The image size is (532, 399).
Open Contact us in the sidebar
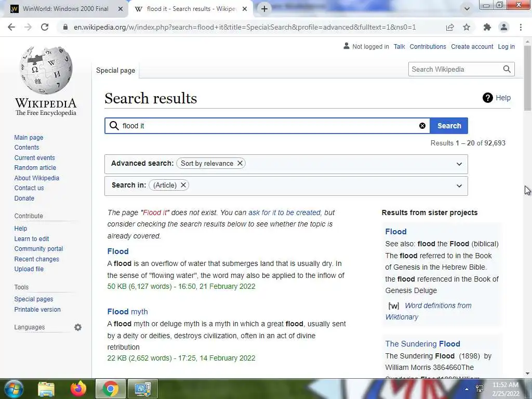29,188
